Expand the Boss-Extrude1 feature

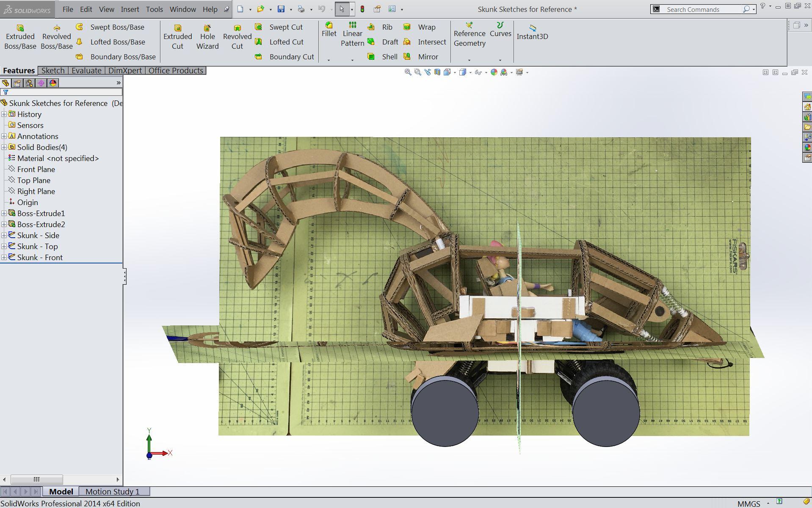tap(4, 214)
